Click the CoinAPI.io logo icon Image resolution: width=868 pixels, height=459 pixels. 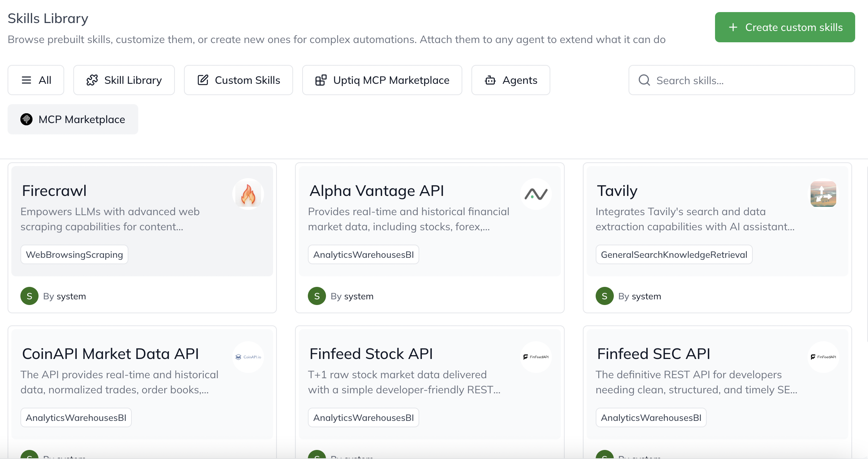tap(248, 357)
